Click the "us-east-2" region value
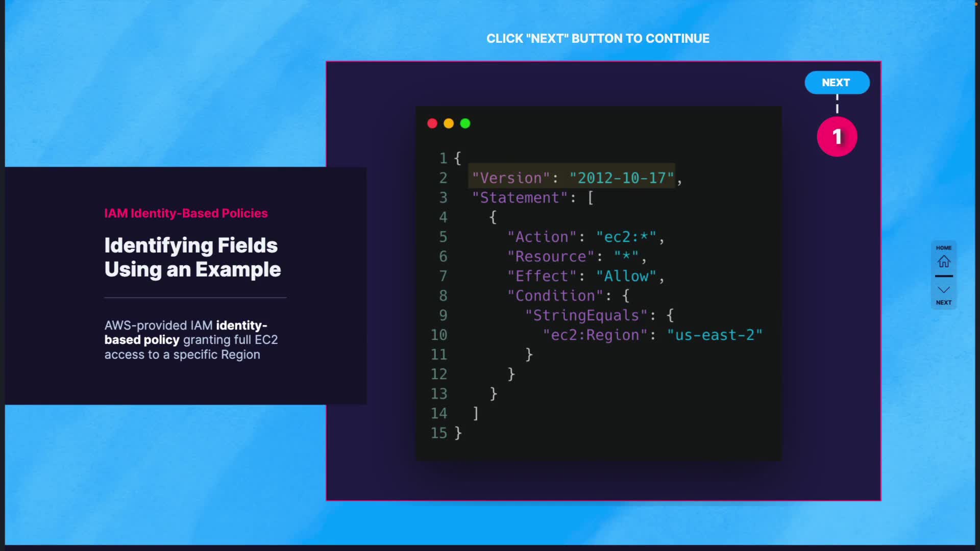The height and width of the screenshot is (551, 980). (714, 335)
